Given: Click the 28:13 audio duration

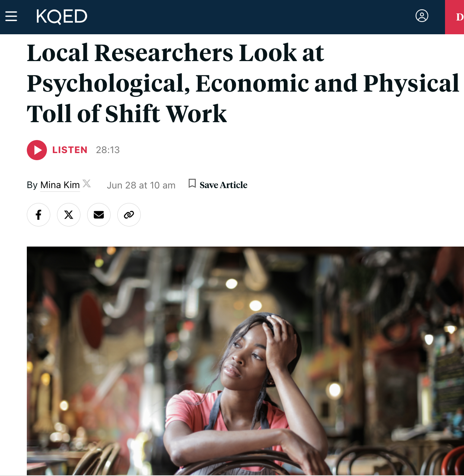Looking at the screenshot, I should (108, 150).
